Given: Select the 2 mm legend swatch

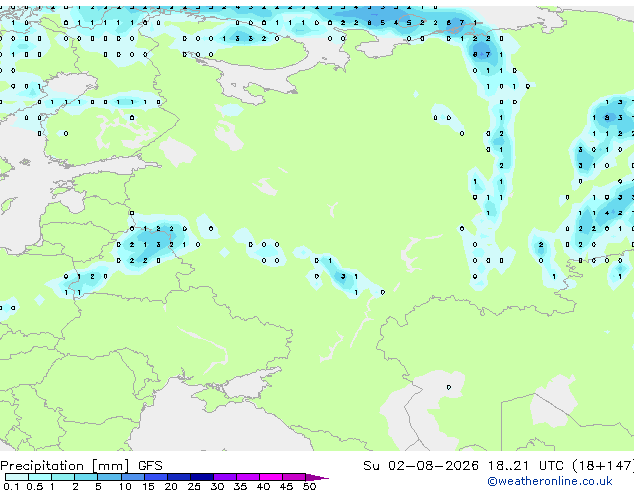Looking at the screenshot, I should 86,477.
